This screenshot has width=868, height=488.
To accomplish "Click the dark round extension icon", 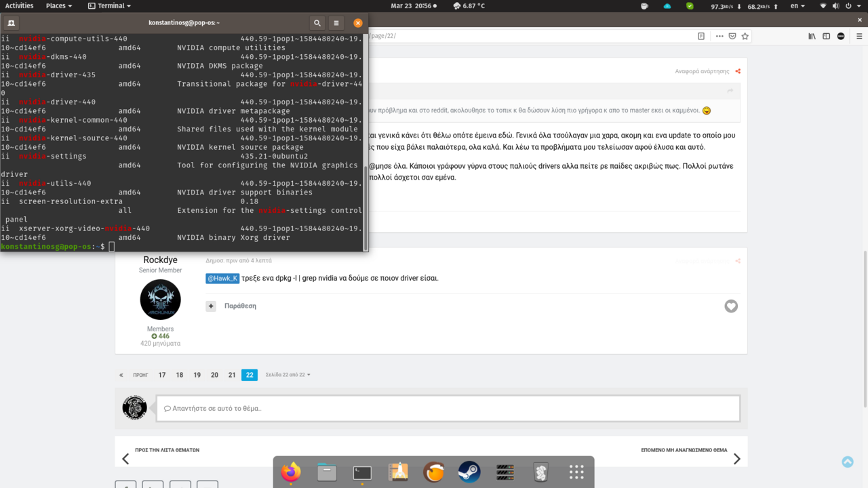I will 841,36.
